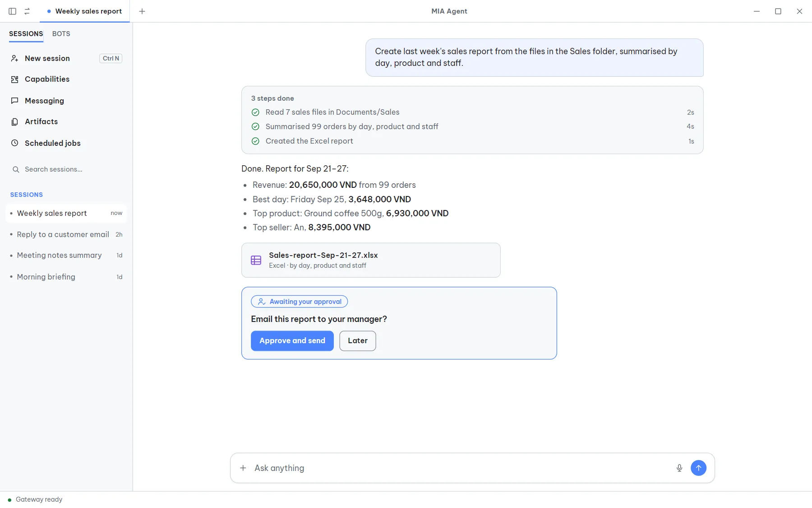Click the swap arrows icon beside sidebar toggle
This screenshot has width=812, height=508.
(x=27, y=11)
